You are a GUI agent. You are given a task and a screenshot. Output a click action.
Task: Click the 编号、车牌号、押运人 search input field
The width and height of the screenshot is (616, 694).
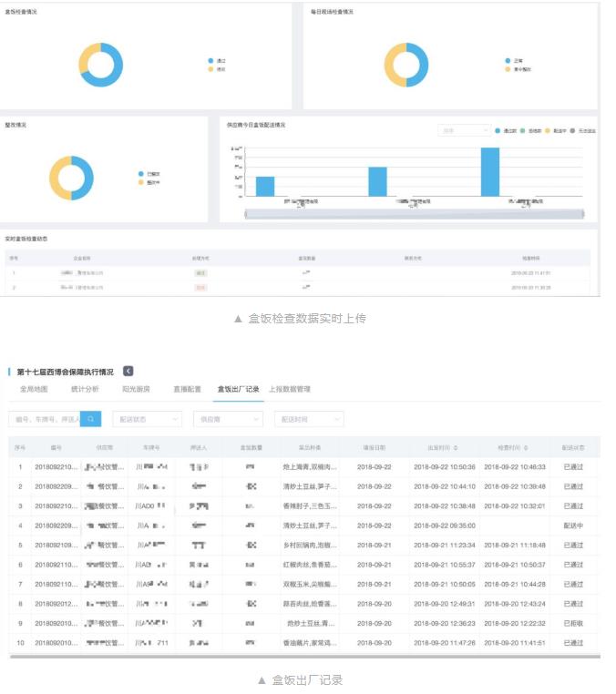click(44, 419)
